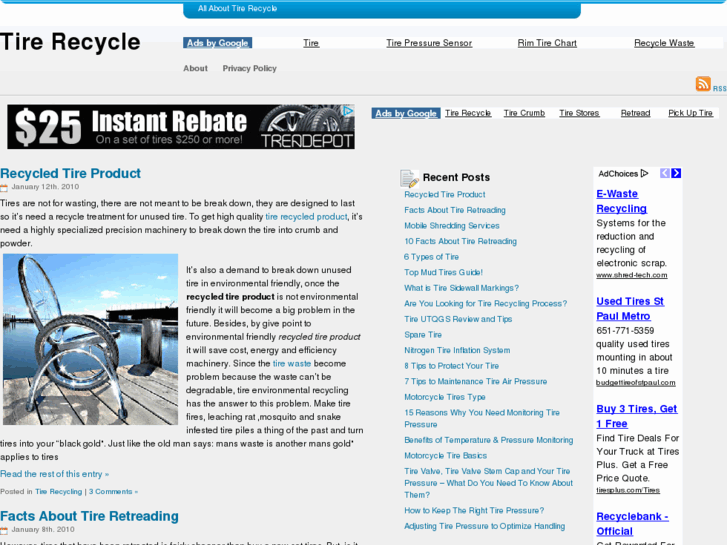This screenshot has width=727, height=545.
Task: Open 6 Types of Tire post
Action: click(x=431, y=257)
